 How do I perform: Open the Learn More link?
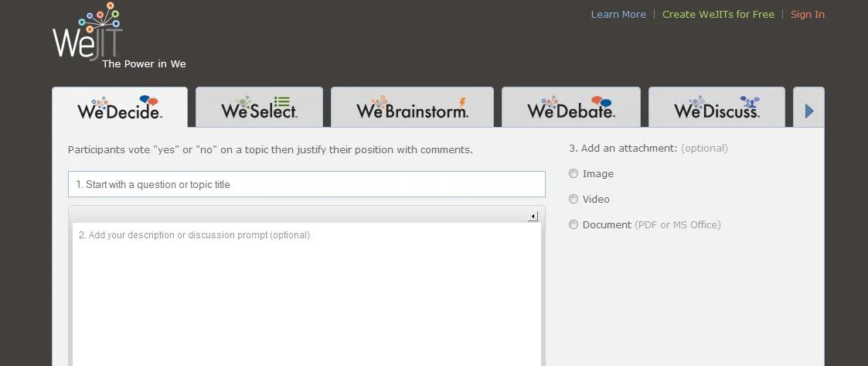[x=618, y=15]
